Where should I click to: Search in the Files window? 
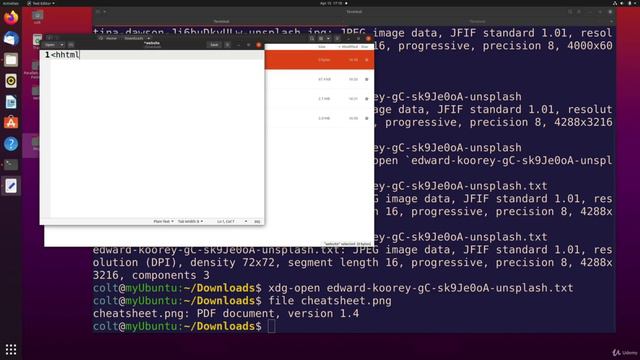click(x=312, y=38)
